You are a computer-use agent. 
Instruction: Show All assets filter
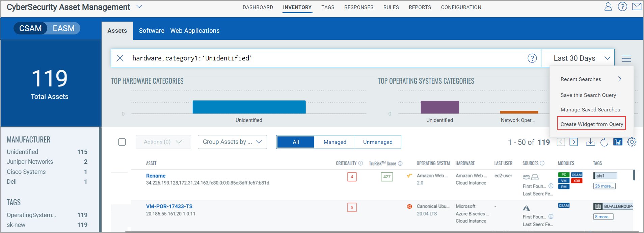(x=296, y=142)
